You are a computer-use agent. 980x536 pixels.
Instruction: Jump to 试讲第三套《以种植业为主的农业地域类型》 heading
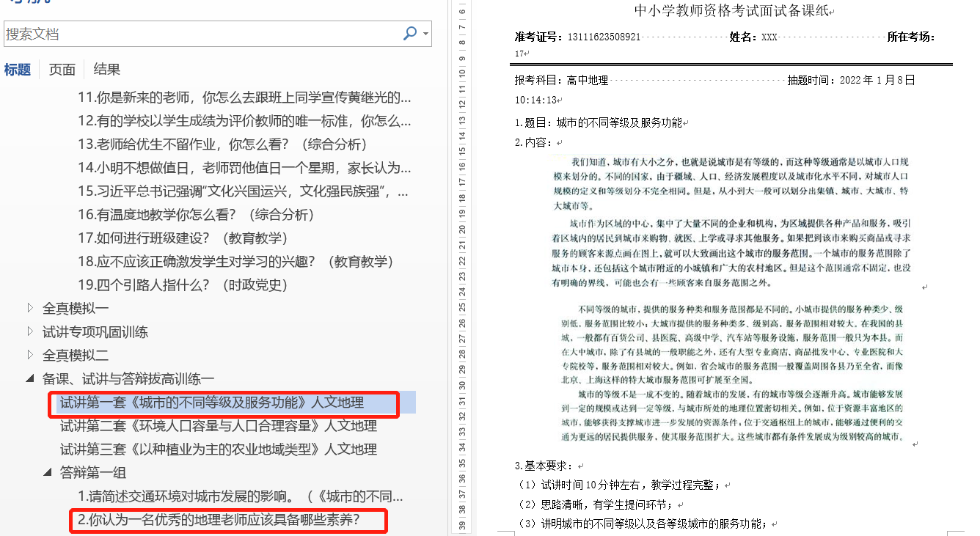tap(218, 449)
